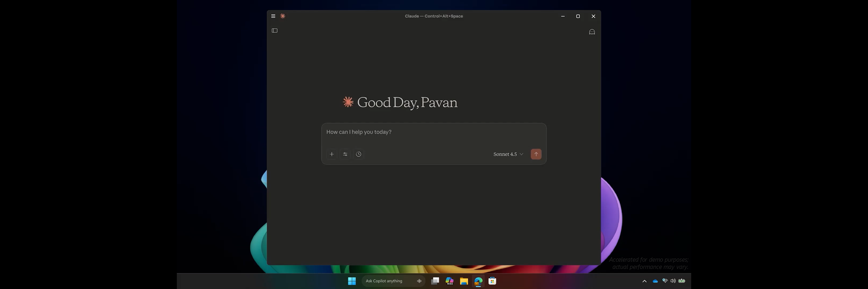Send the message with arrow button
Screen dimensions: 868x289
tap(536, 154)
